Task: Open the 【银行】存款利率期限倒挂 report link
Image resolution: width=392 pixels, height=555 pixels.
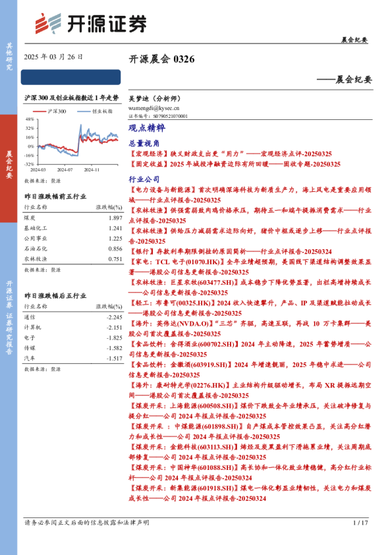Action: [x=231, y=251]
